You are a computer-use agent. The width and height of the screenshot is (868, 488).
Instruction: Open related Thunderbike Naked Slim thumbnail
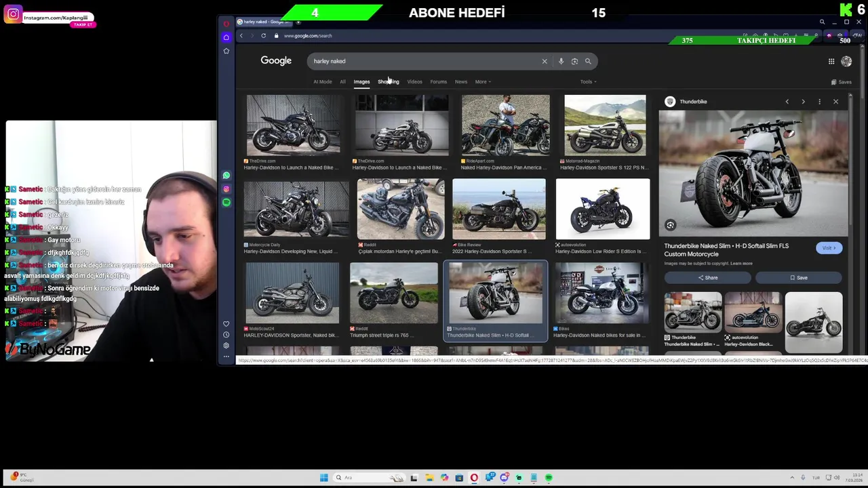coord(693,312)
